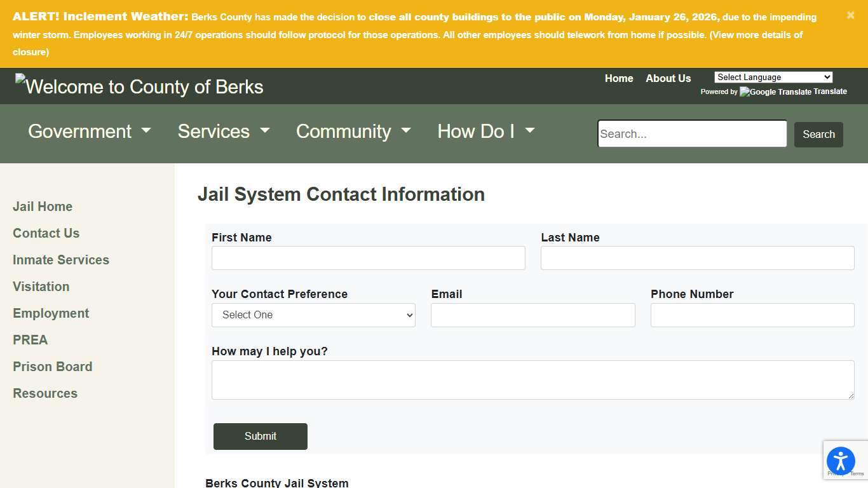868x488 pixels.
Task: Click the County of Berks logo
Action: pyautogui.click(x=139, y=86)
